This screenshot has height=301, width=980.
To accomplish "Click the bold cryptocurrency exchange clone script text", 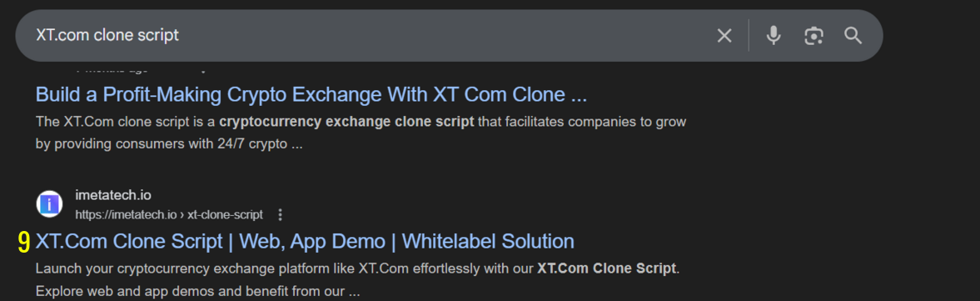I will [347, 122].
